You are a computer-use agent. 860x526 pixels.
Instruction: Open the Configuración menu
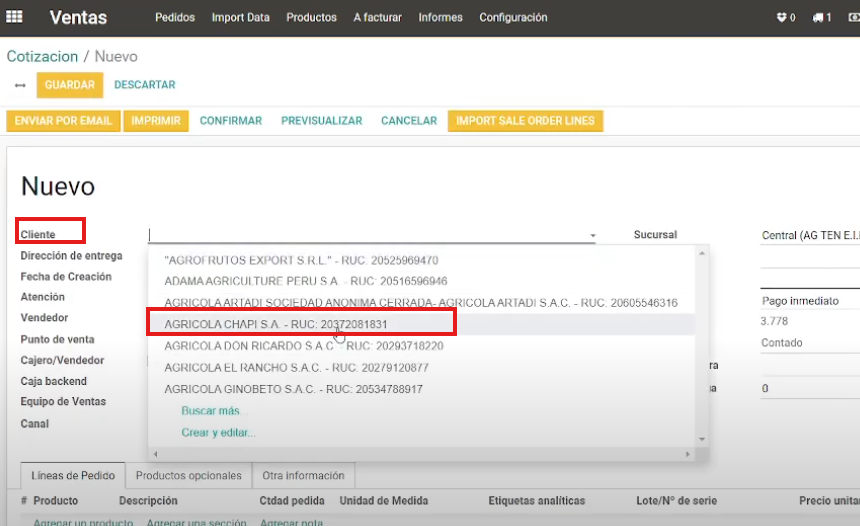click(x=513, y=18)
